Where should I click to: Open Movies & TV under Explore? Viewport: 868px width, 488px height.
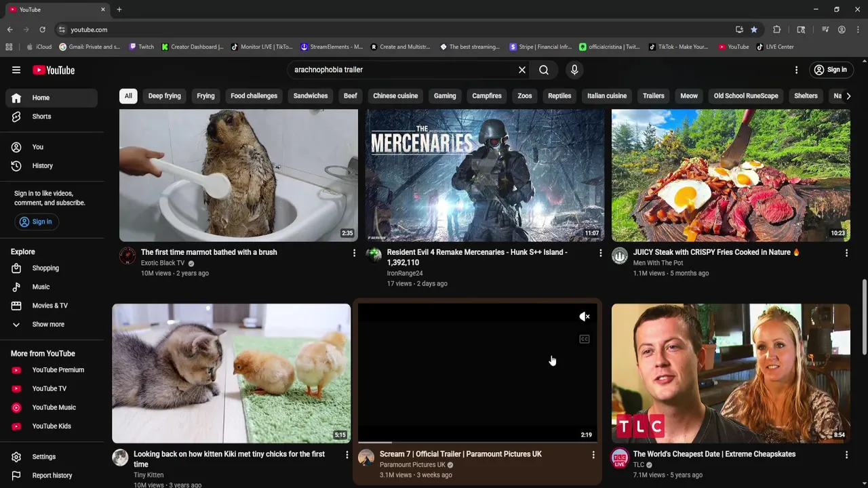pos(52,306)
